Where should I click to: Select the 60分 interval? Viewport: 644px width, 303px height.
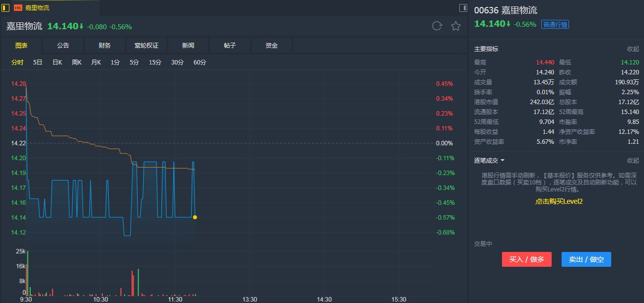[x=200, y=62]
